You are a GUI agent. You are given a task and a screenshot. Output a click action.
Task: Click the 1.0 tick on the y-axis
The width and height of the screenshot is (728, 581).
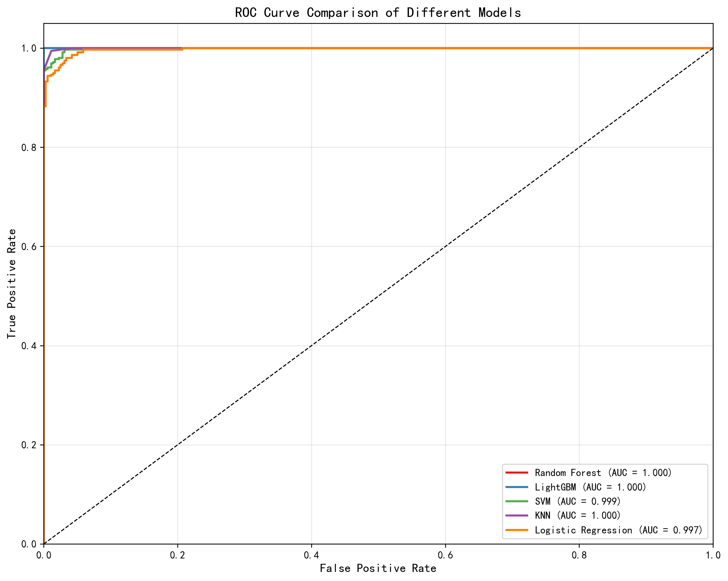29,48
